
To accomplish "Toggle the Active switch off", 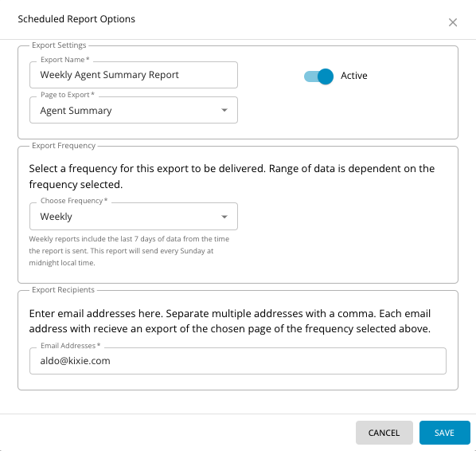I will (318, 76).
